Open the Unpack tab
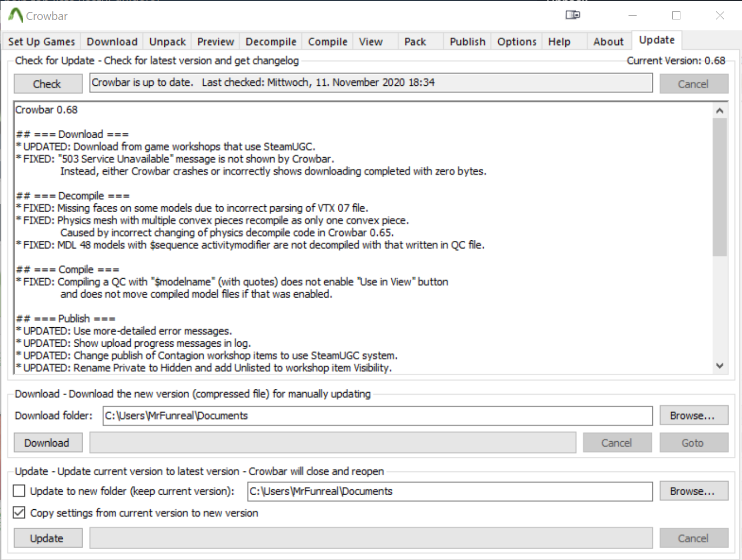742x560 pixels. click(168, 42)
